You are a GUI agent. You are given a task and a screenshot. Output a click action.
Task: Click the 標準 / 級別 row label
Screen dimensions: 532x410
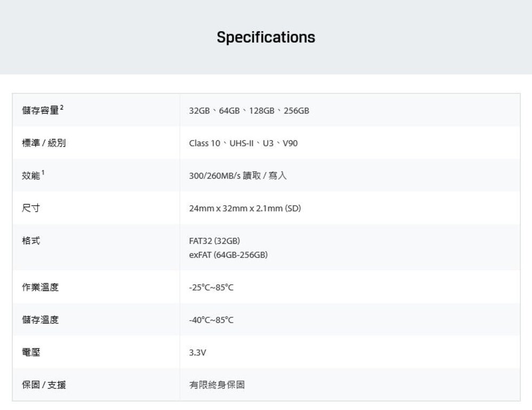pyautogui.click(x=44, y=143)
